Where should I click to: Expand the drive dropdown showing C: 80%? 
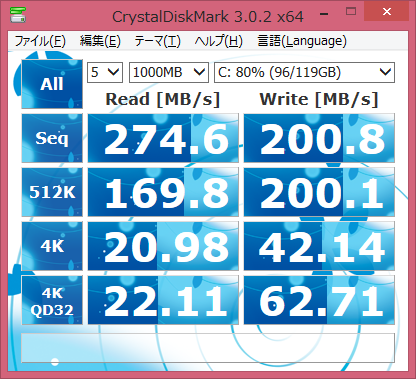[304, 72]
